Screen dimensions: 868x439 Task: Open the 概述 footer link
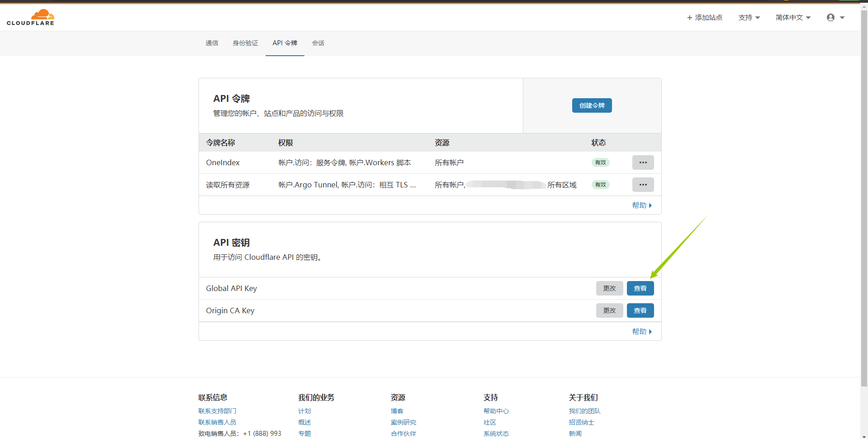click(304, 422)
